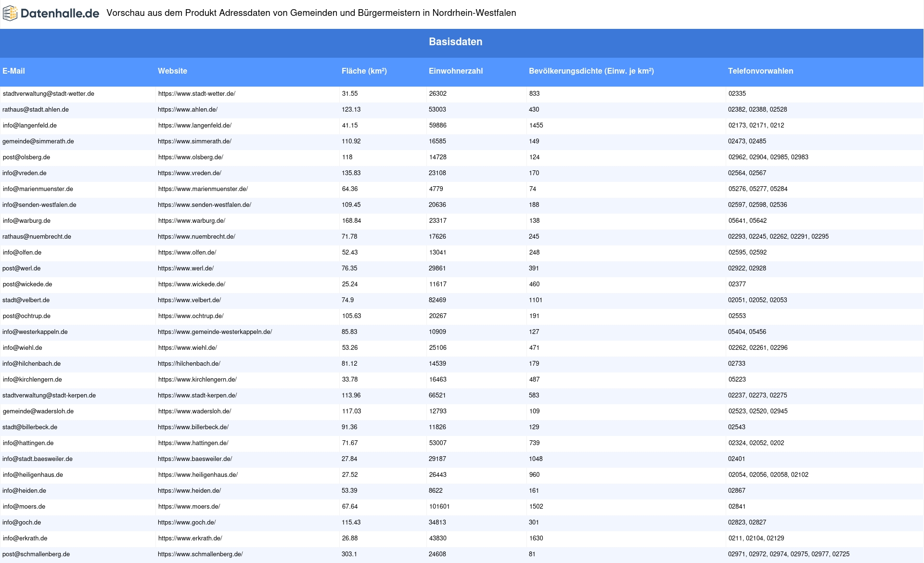The height and width of the screenshot is (563, 924).
Task: Select email post@wickede.de
Action: pyautogui.click(x=27, y=284)
